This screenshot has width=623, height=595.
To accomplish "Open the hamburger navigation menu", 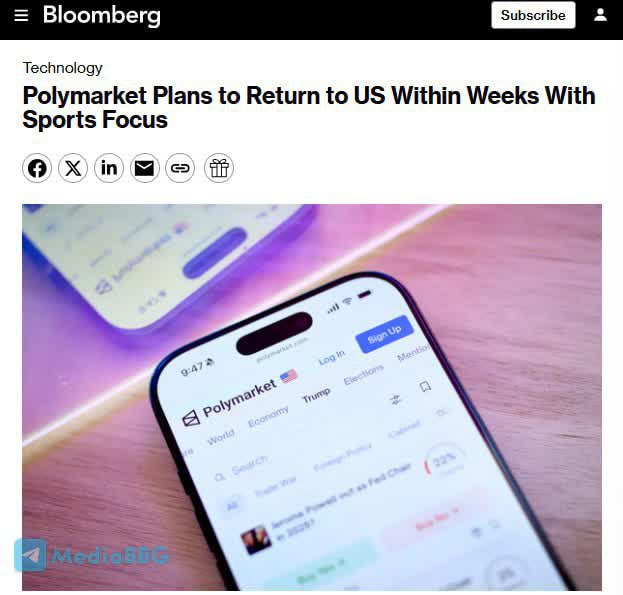I will tap(21, 15).
